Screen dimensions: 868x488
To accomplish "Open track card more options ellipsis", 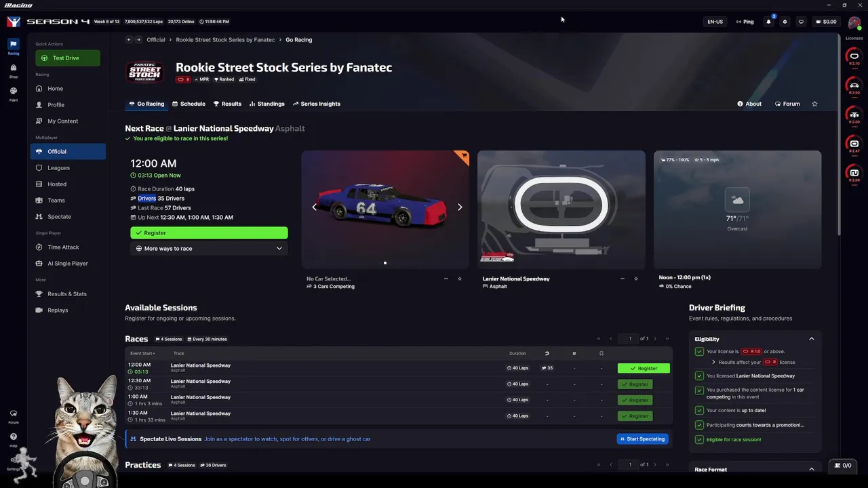I will [622, 279].
